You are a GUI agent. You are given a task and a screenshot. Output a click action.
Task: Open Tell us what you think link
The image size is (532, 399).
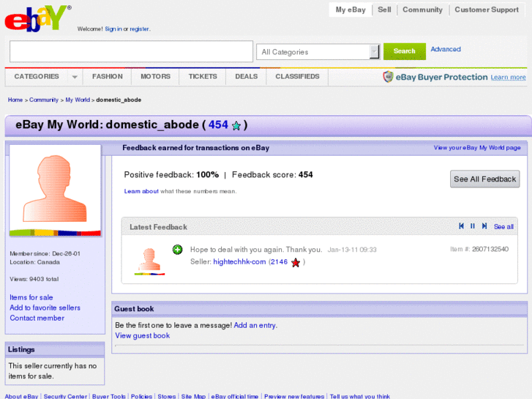click(x=359, y=396)
